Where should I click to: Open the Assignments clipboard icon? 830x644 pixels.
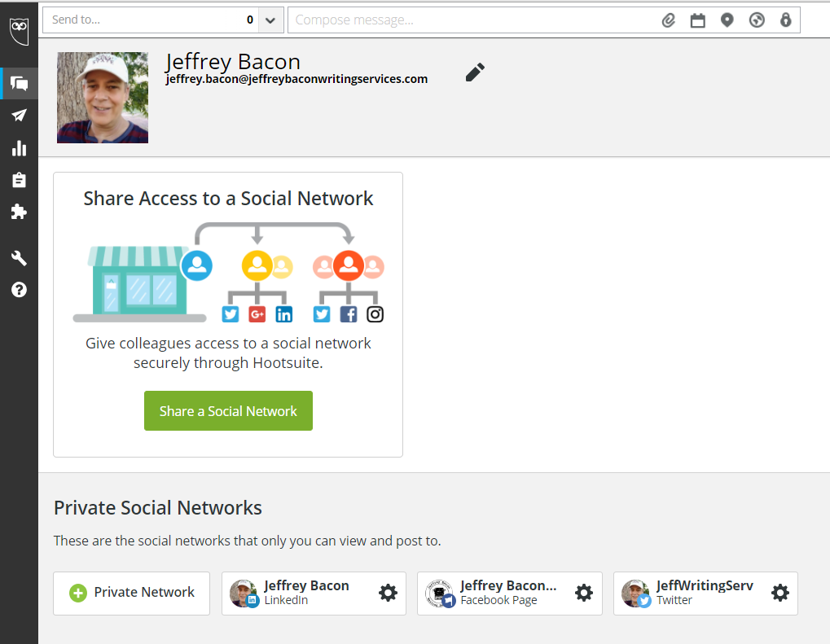tap(19, 180)
